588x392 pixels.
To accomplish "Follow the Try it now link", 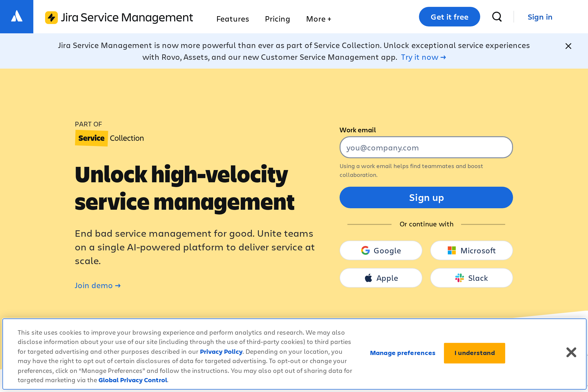I will pyautogui.click(x=424, y=57).
